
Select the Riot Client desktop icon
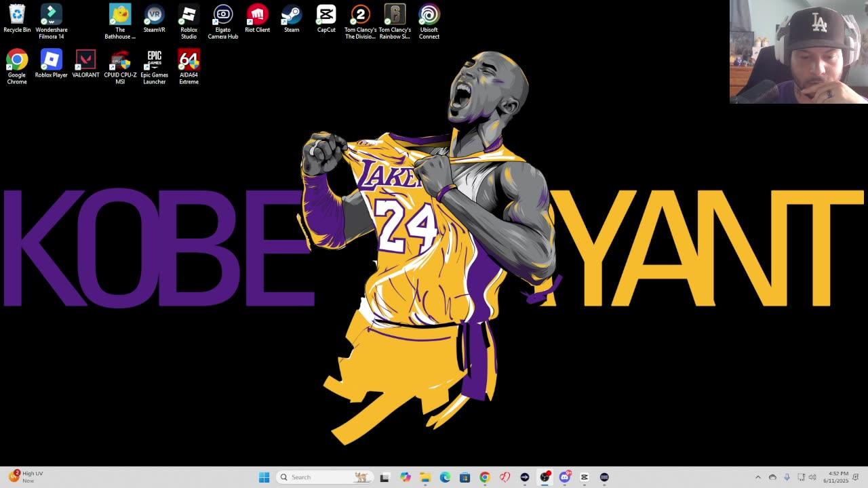pyautogui.click(x=258, y=19)
